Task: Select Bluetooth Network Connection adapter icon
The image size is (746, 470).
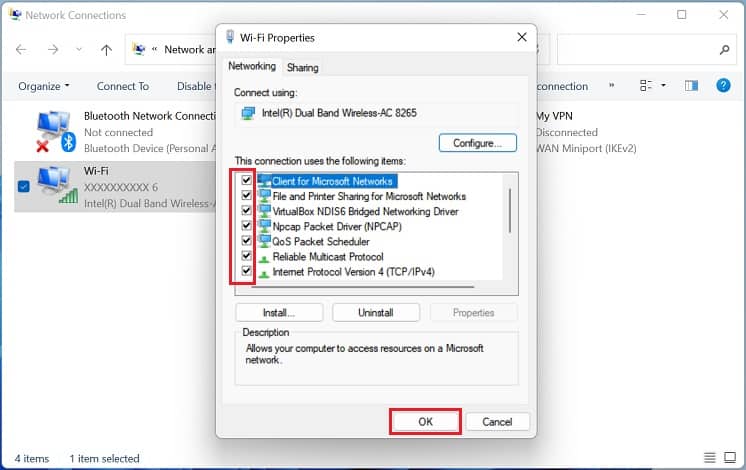Action: pos(55,131)
